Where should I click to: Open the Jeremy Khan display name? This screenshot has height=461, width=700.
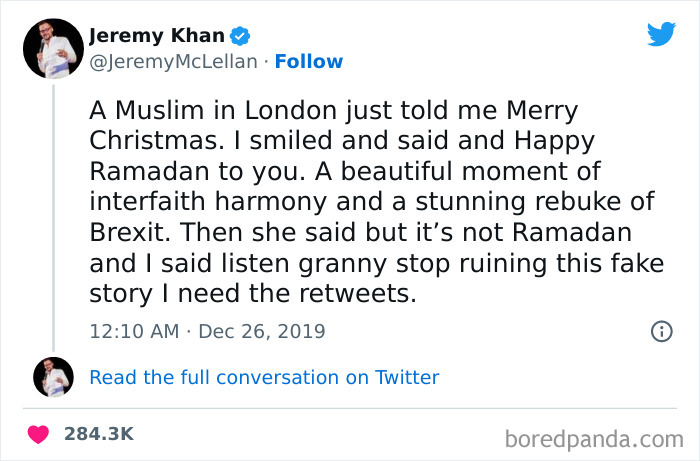[x=156, y=36]
